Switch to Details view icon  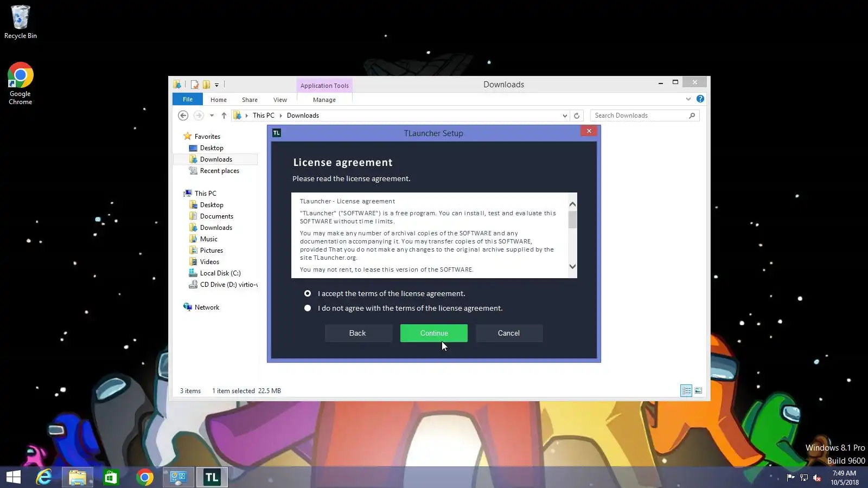tap(686, 390)
